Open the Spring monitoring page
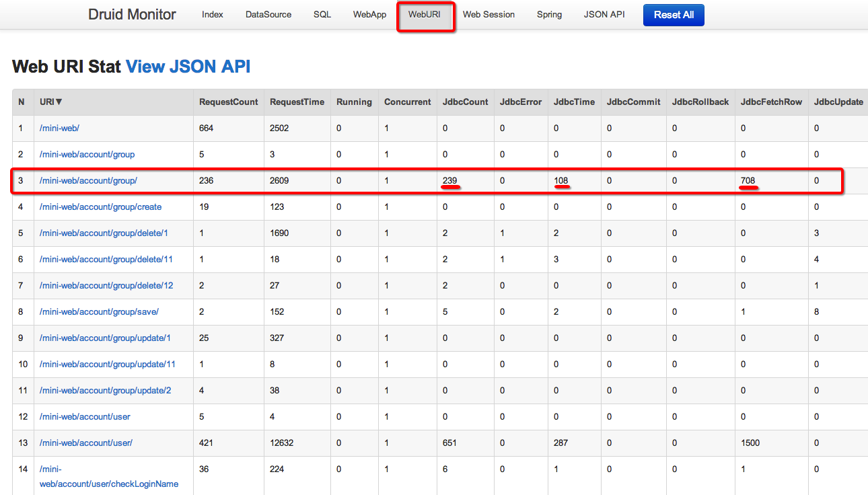 point(549,14)
